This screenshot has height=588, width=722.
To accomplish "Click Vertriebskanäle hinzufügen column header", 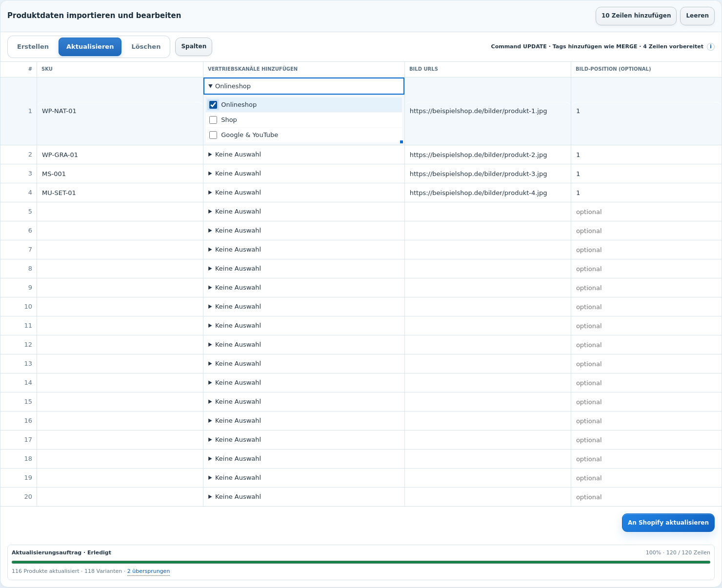I will pyautogui.click(x=304, y=69).
